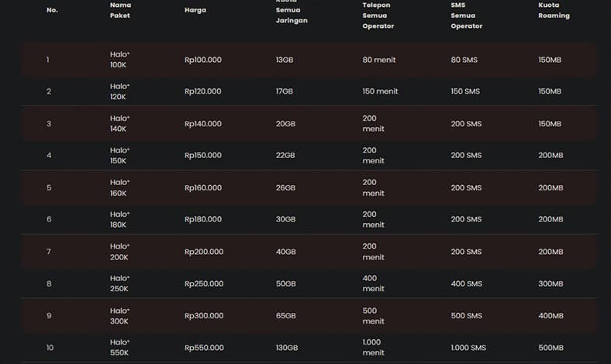Click the 'Kuota Roaming' column header
This screenshot has height=364, width=611.
point(554,10)
